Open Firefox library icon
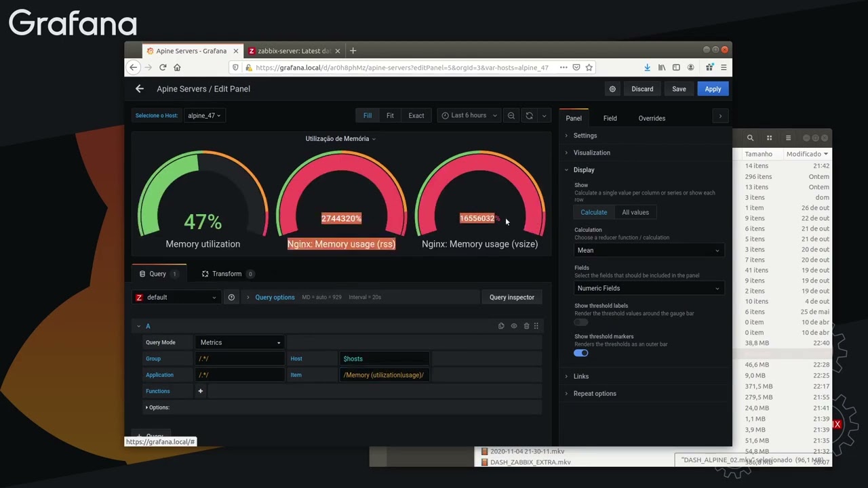Viewport: 868px width, 488px height. click(662, 67)
